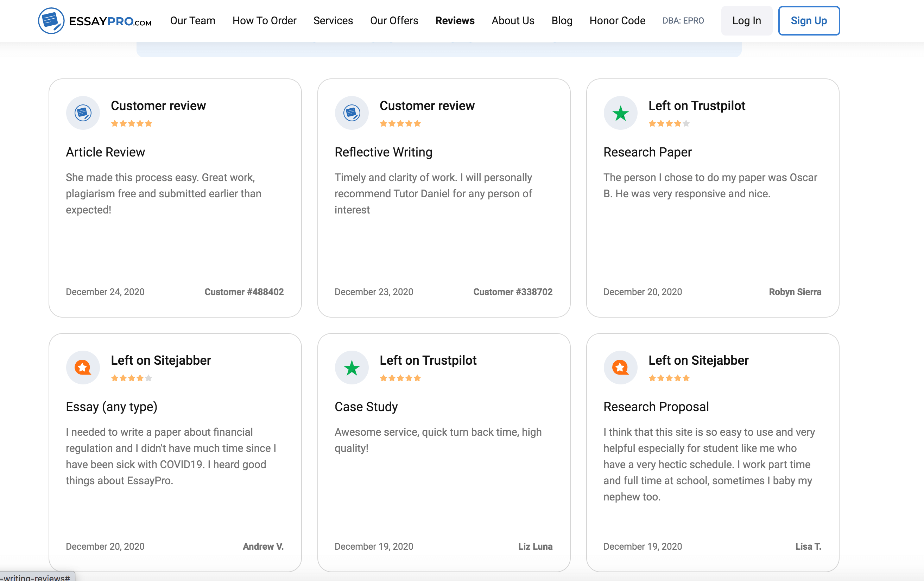Open the Our Team menu item
Screen dimensions: 924x581
coord(192,21)
